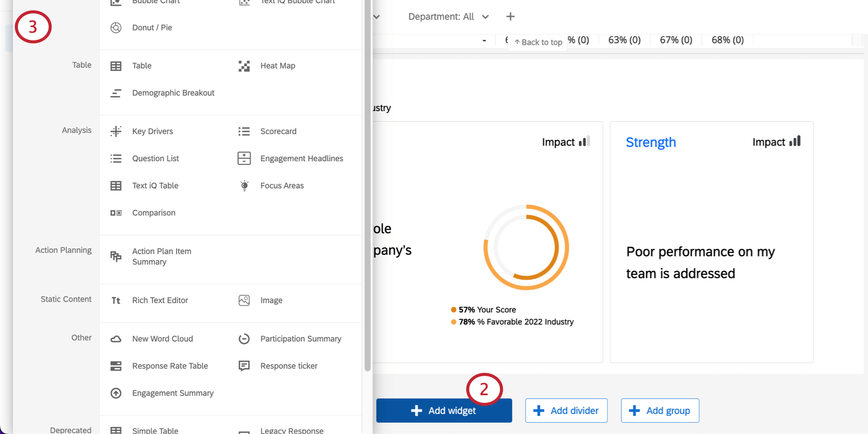Open the Department: All filter dropdown
The width and height of the screenshot is (868, 434).
448,17
